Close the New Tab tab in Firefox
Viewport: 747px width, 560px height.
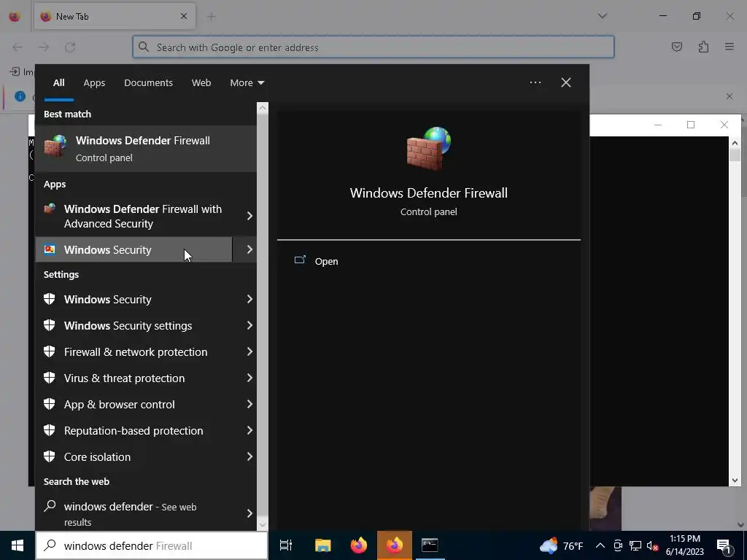coord(184,16)
